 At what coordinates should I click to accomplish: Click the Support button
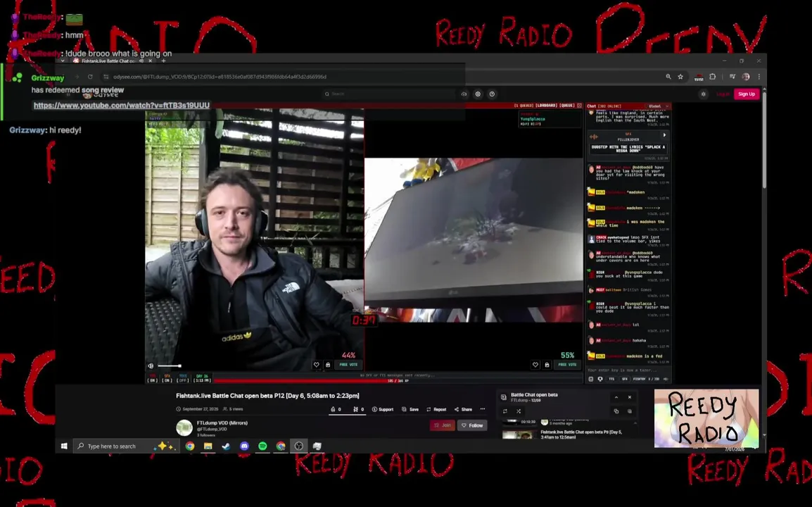pyautogui.click(x=383, y=409)
